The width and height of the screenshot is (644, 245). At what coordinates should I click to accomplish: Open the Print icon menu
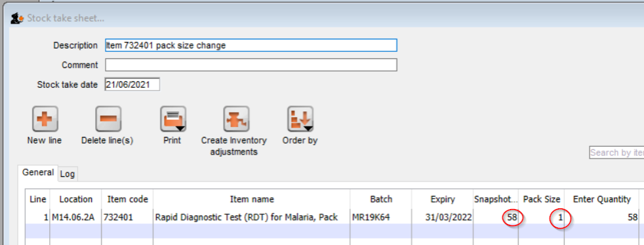pyautogui.click(x=173, y=119)
